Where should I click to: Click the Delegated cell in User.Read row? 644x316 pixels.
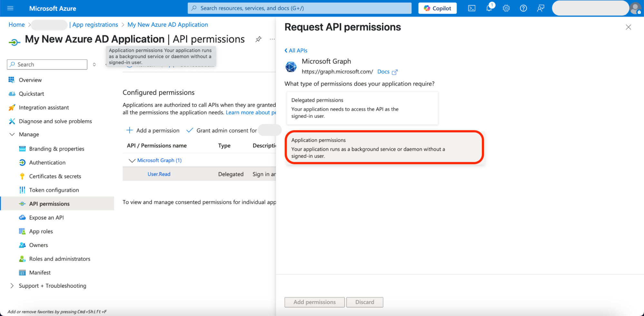(x=231, y=174)
